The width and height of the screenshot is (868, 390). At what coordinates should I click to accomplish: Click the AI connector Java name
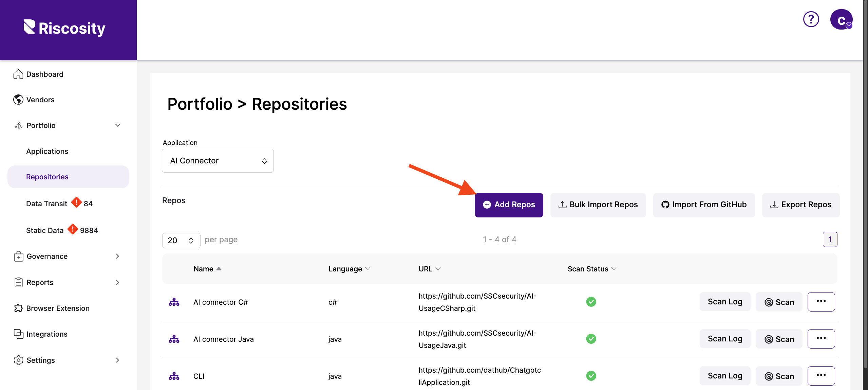pyautogui.click(x=224, y=339)
